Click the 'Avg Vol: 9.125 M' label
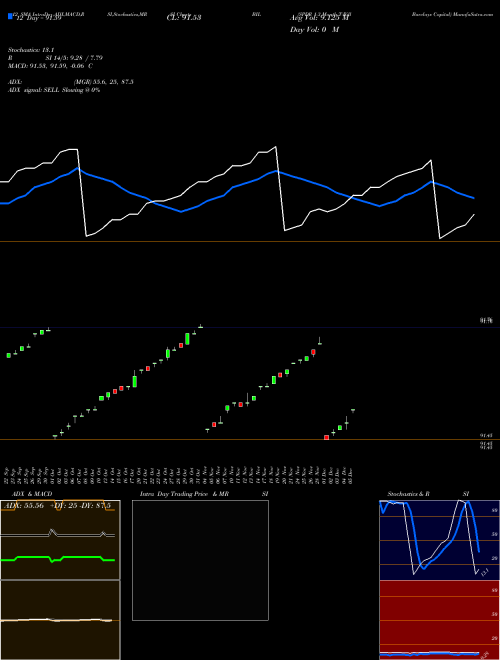This screenshot has width=500, height=660. 319,18
